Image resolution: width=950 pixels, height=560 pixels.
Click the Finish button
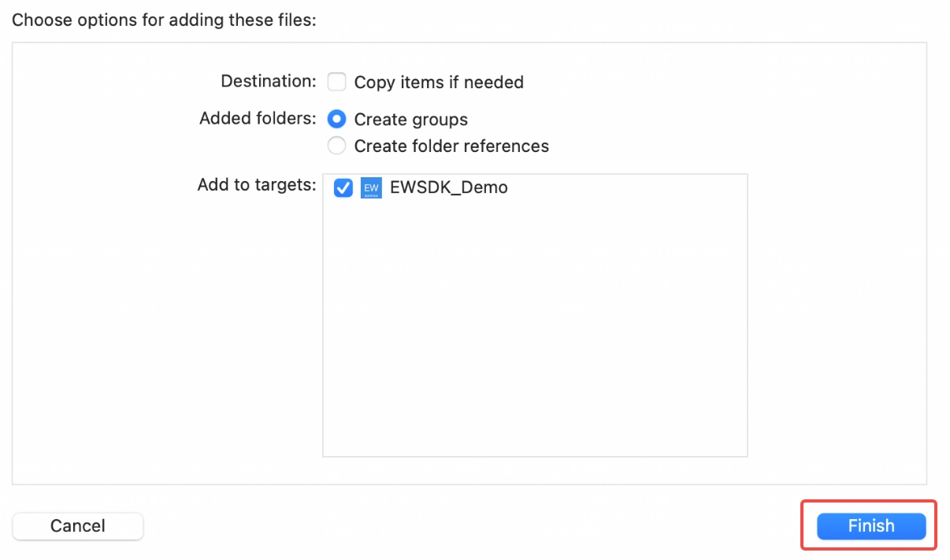click(x=871, y=526)
